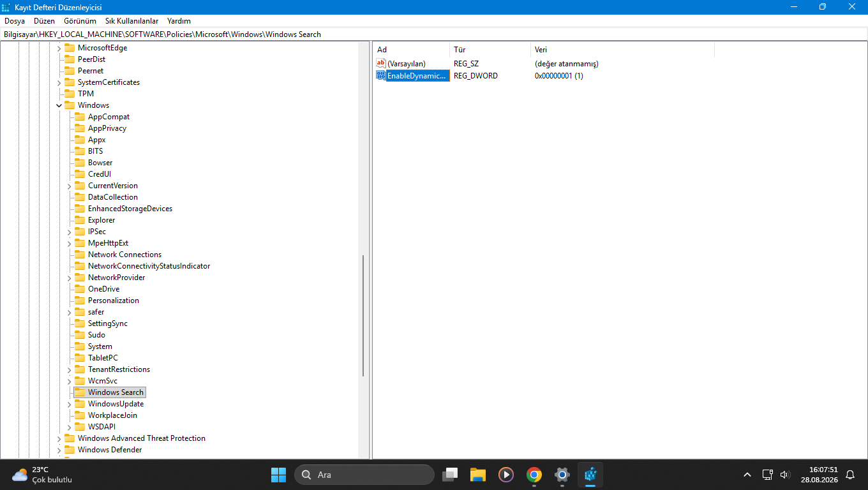Screen dimensions: 868x490
Task: Open the weather widget showing 23°C
Action: pyautogui.click(x=42, y=475)
